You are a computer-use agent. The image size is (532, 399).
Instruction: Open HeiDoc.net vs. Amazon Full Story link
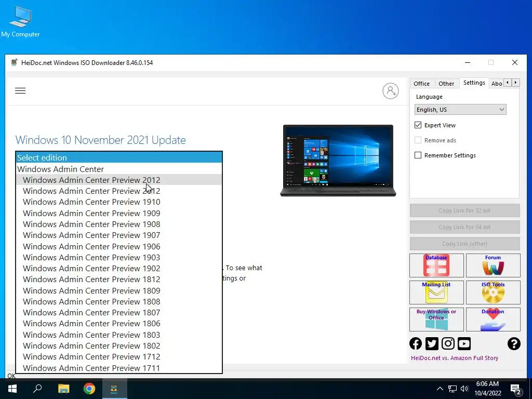click(x=454, y=358)
